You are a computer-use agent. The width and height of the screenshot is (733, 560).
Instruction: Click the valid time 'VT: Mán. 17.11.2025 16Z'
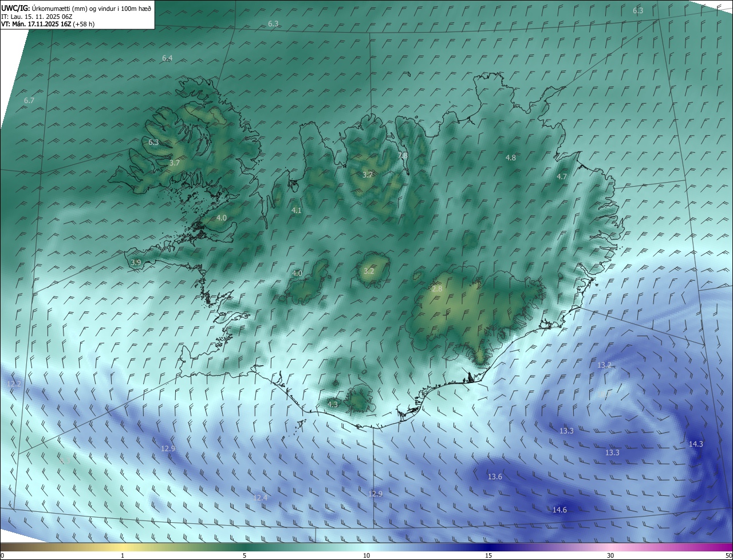click(x=36, y=24)
